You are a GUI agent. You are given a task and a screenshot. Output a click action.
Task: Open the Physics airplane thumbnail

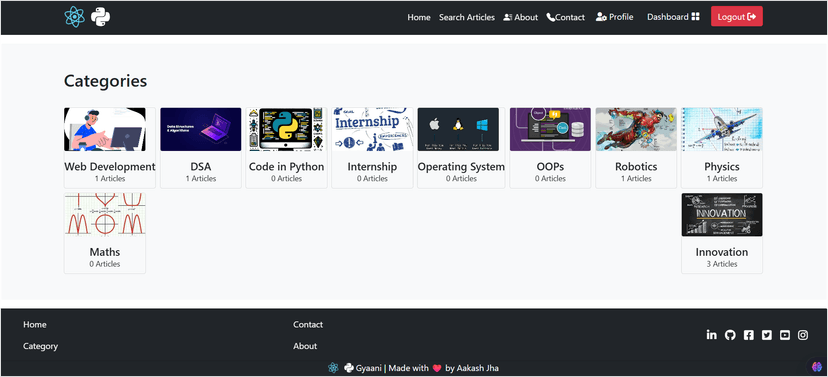click(722, 129)
